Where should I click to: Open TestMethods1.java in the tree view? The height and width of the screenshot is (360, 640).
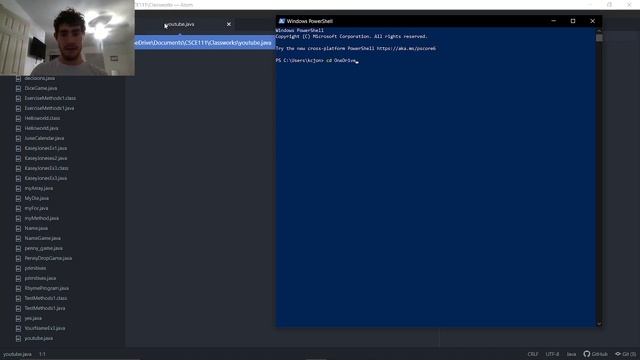coord(44,308)
